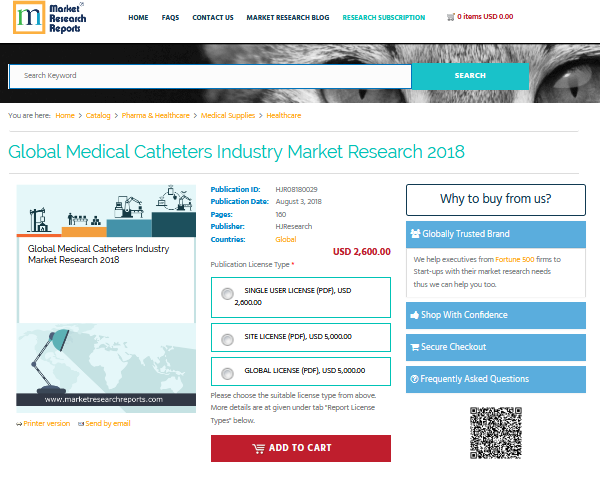Open the shopping cart icon in header

click(x=451, y=17)
